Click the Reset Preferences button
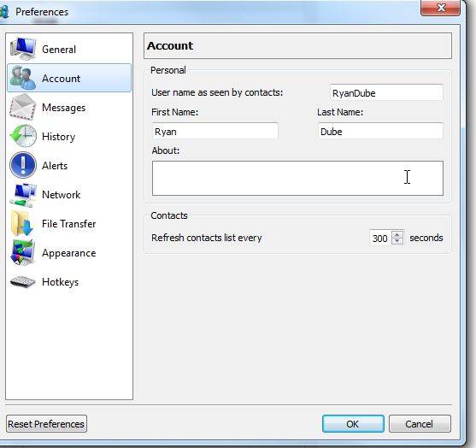 pyautogui.click(x=46, y=424)
